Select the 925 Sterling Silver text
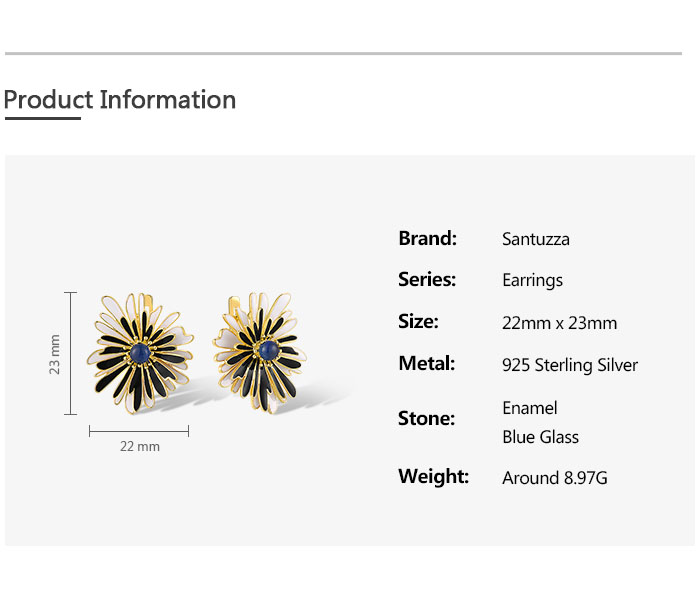The height and width of the screenshot is (596, 700). 569,365
